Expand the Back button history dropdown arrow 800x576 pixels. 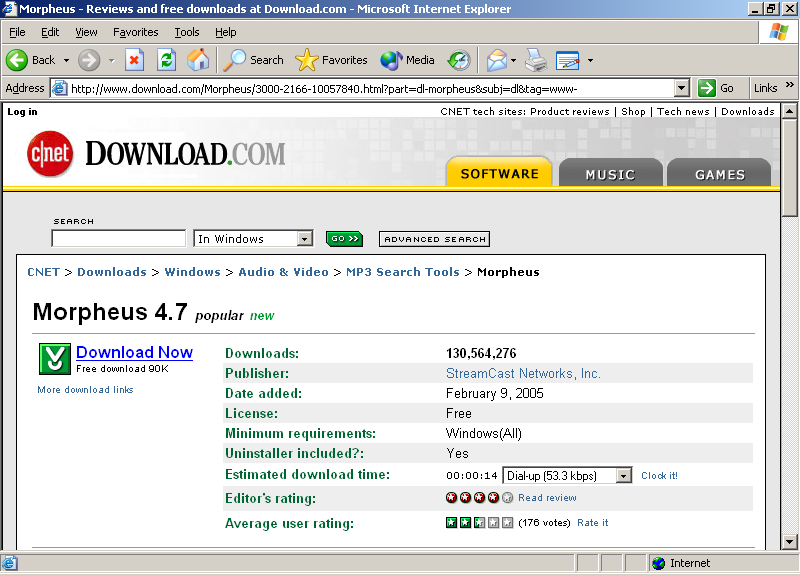(66, 60)
